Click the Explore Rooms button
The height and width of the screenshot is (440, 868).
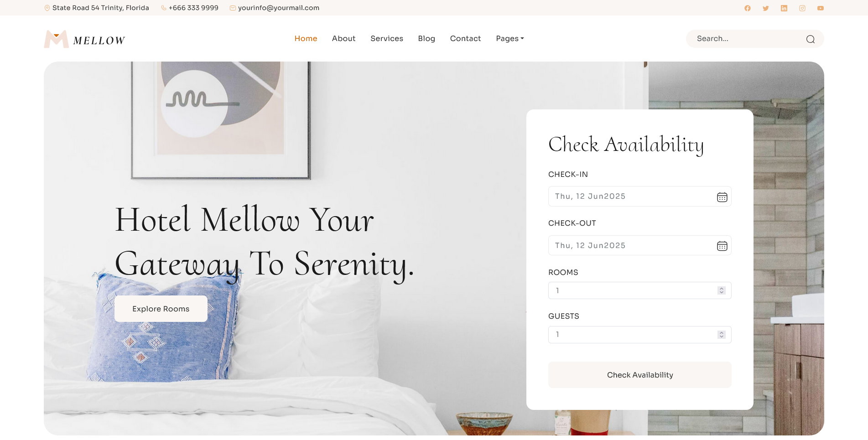point(161,309)
